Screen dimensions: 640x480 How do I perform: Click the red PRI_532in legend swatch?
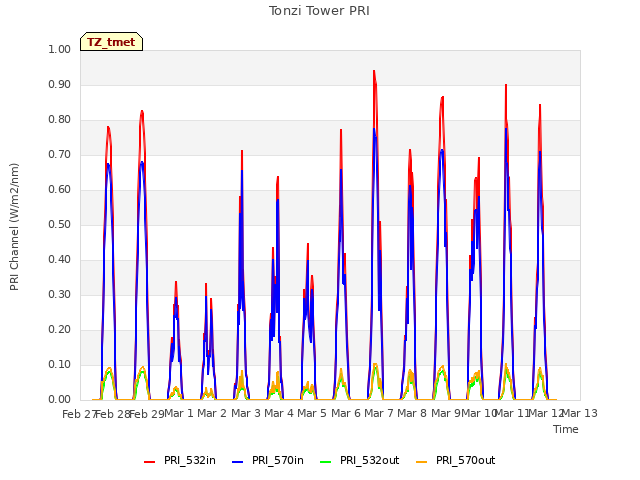point(149,461)
